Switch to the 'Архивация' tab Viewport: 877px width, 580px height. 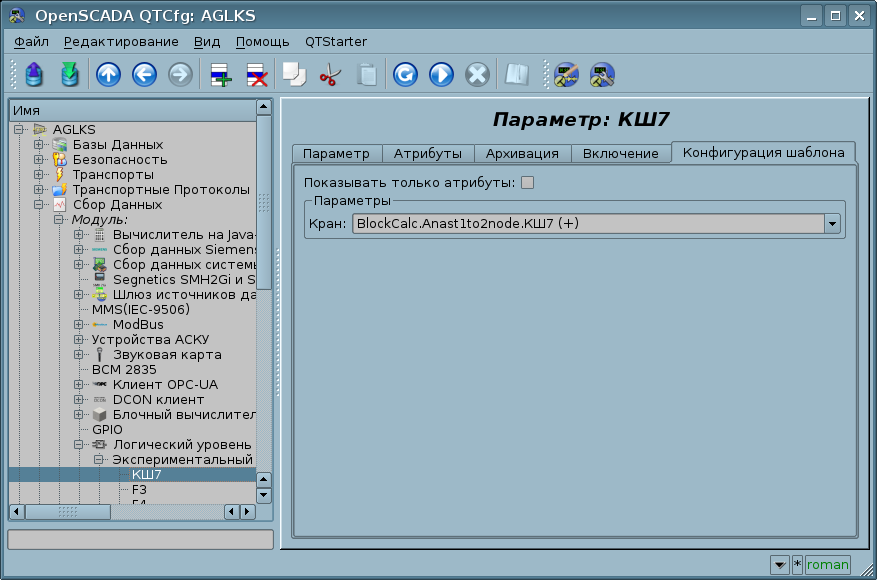[x=521, y=154]
